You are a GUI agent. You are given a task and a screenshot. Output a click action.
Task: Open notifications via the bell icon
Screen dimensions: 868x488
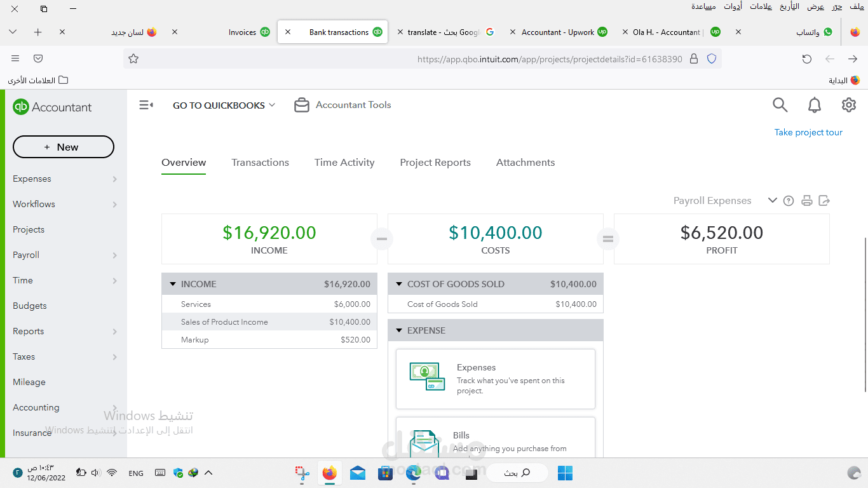click(814, 105)
